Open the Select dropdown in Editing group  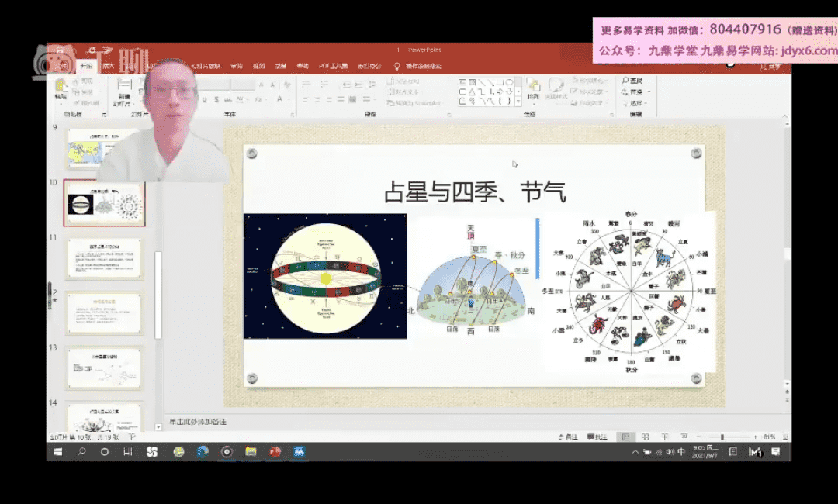[636, 102]
